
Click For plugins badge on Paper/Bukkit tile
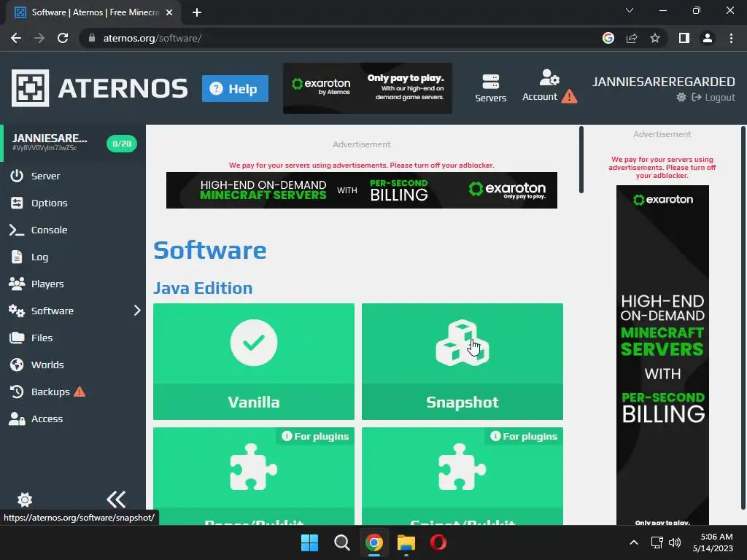(x=315, y=436)
